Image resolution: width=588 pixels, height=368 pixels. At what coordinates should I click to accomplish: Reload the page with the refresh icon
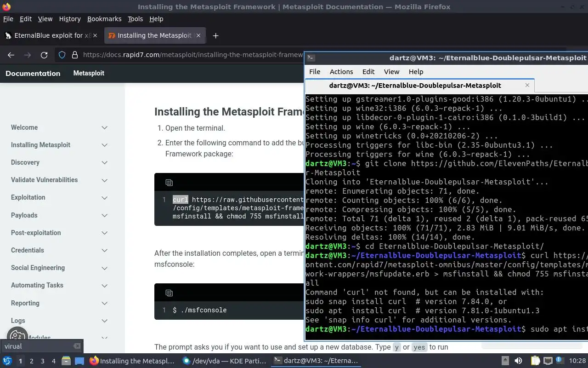click(44, 55)
